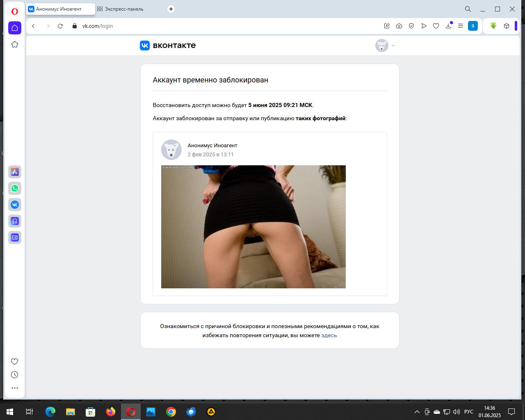
Task: Click the post date 2 фев 2025
Action: [x=210, y=155]
